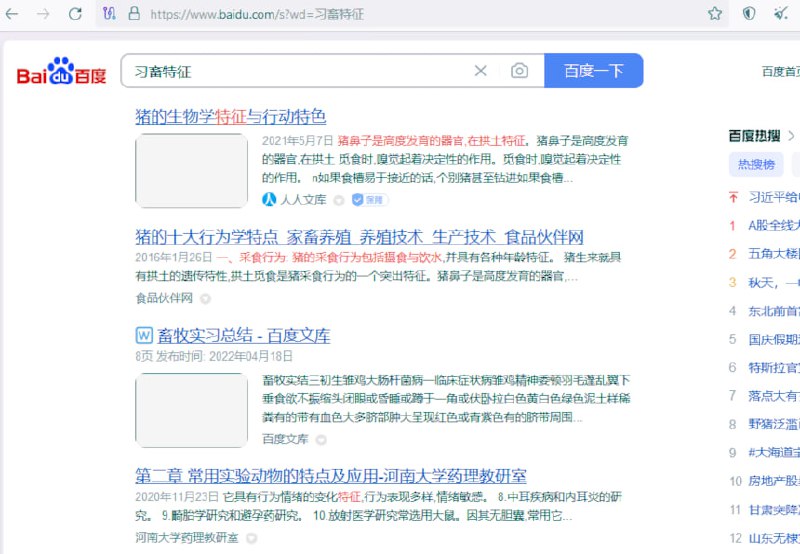This screenshot has width=800, height=554.
Task: Open hot search item 4 starting 东北前首
Action: pyautogui.click(x=774, y=311)
